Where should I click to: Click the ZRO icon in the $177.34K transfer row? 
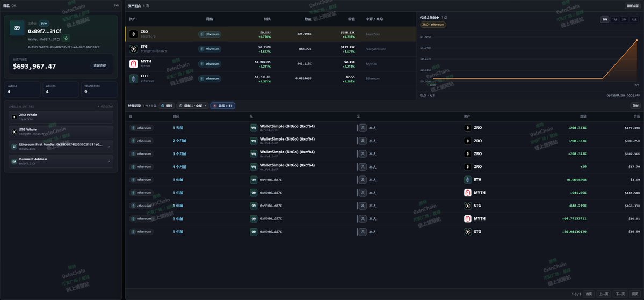467,128
